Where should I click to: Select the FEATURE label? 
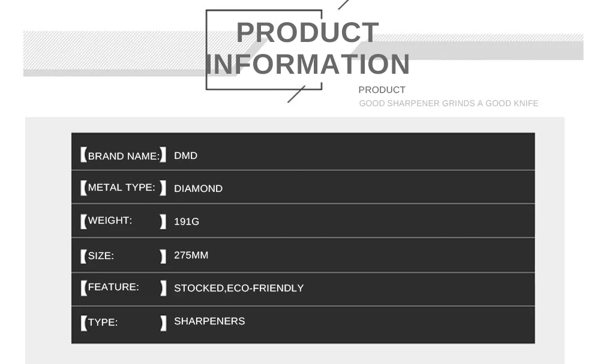pyautogui.click(x=113, y=287)
